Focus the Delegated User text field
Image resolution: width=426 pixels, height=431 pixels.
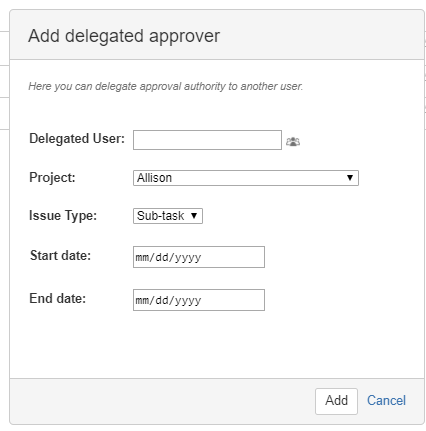207,140
